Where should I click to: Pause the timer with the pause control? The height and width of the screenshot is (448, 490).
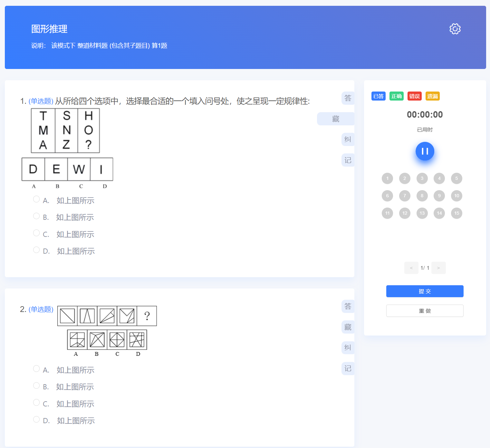(425, 151)
